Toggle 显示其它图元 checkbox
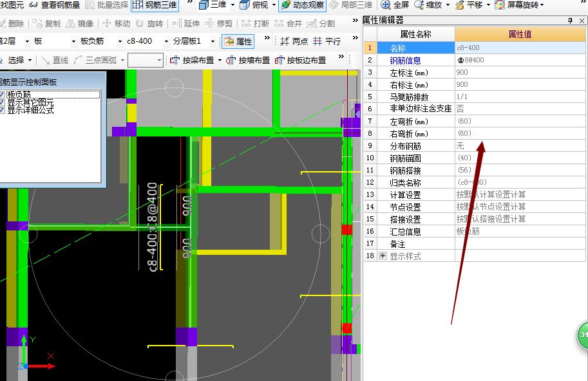Viewport: 588px width, 381px height. click(x=2, y=102)
